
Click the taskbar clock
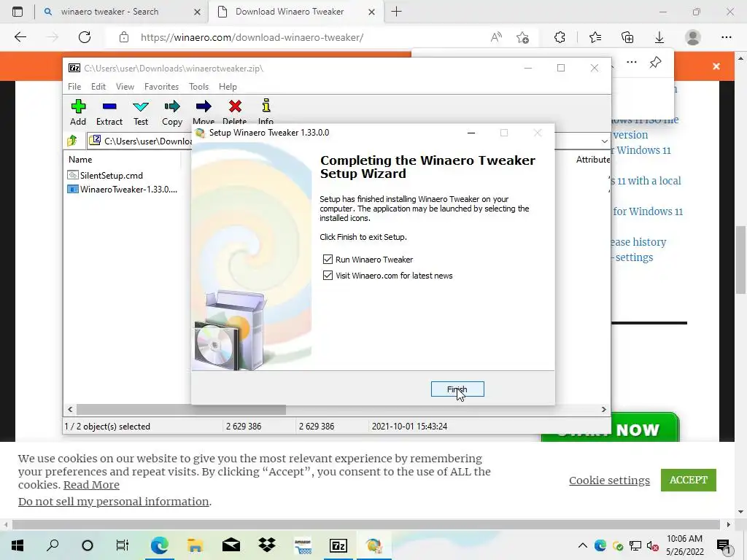[x=684, y=545]
